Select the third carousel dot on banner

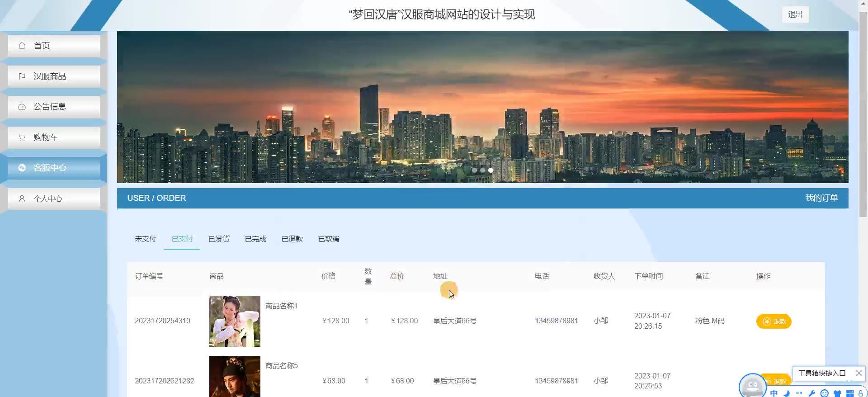[x=491, y=170]
